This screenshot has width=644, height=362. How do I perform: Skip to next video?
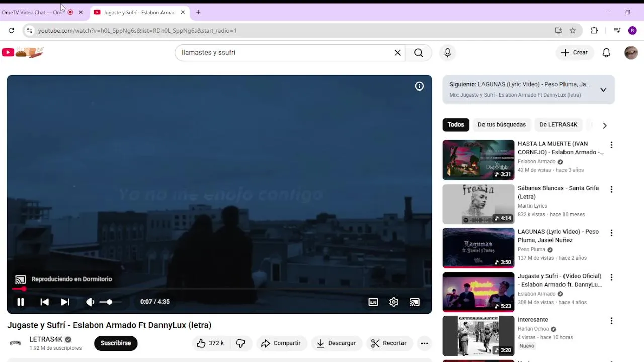pos(65,302)
